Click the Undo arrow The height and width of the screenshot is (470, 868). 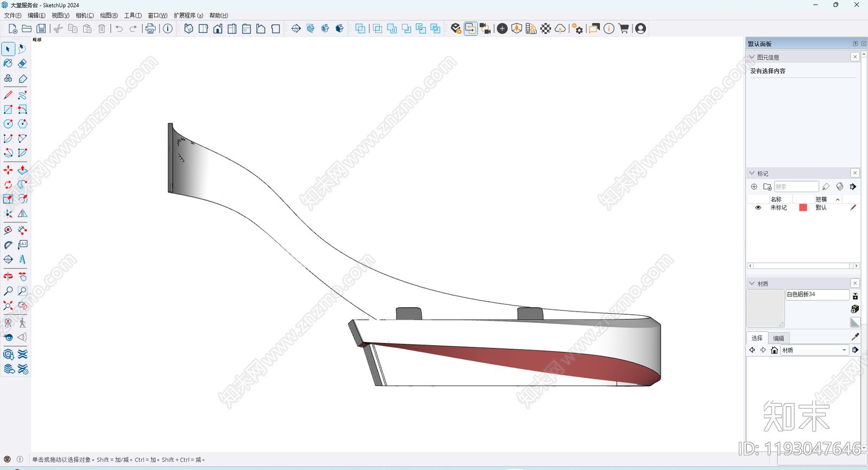(x=119, y=29)
